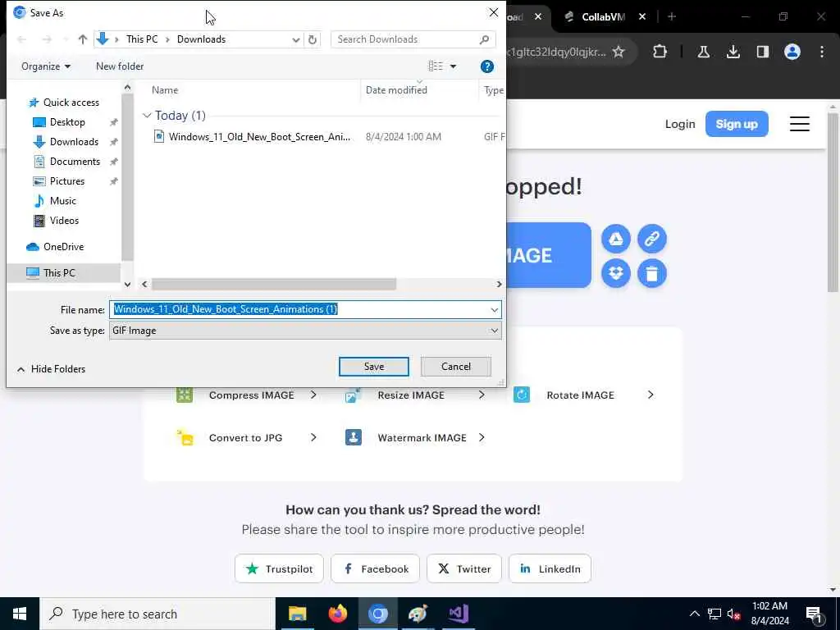Image resolution: width=840 pixels, height=630 pixels.
Task: Open Resize IMAGE tool
Action: point(415,395)
